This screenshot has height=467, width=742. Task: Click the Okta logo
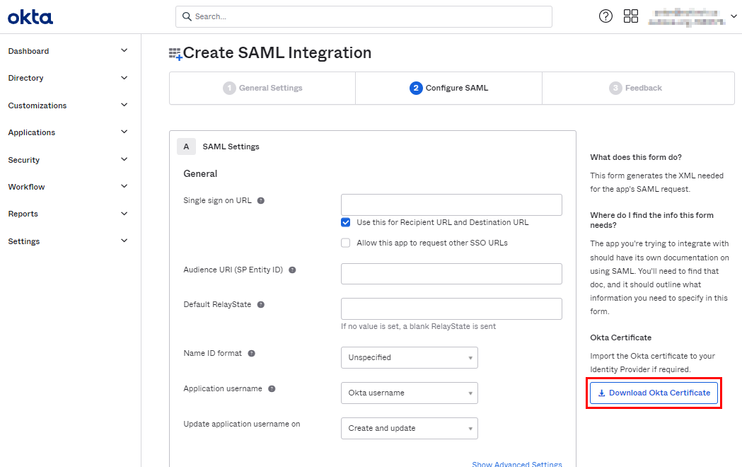click(31, 17)
